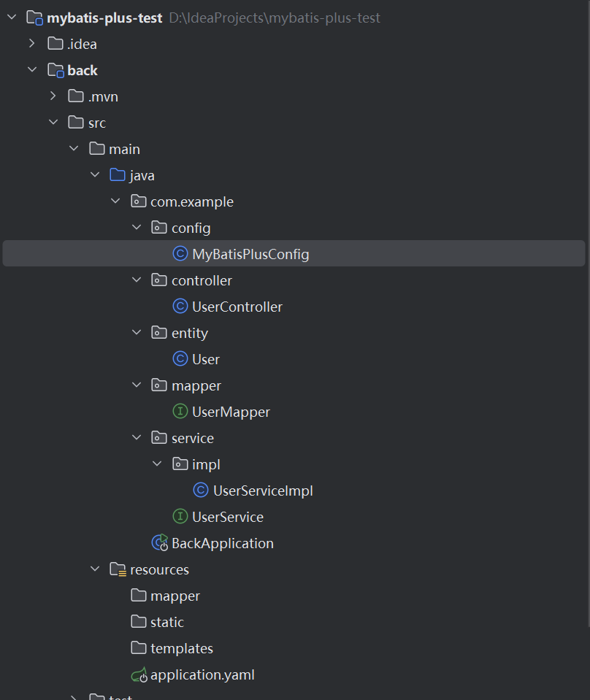The height and width of the screenshot is (700, 590).
Task: Select the mapper folder under resources
Action: [x=175, y=596]
